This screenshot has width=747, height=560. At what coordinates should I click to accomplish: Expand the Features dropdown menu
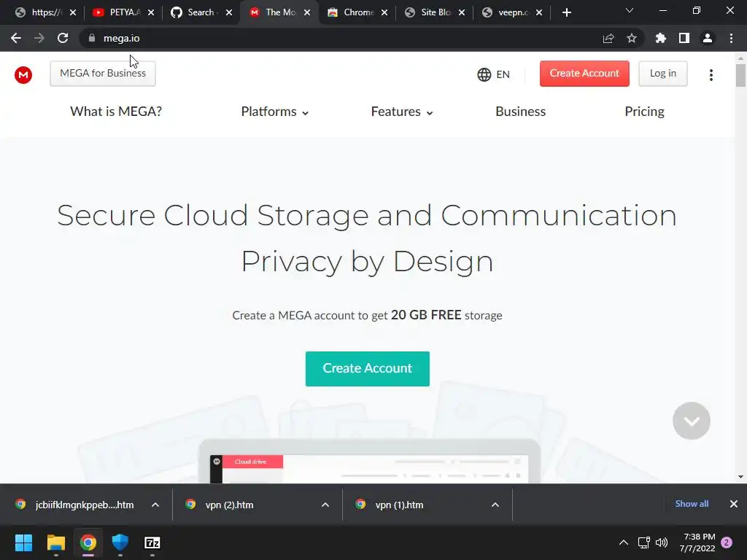coord(402,112)
